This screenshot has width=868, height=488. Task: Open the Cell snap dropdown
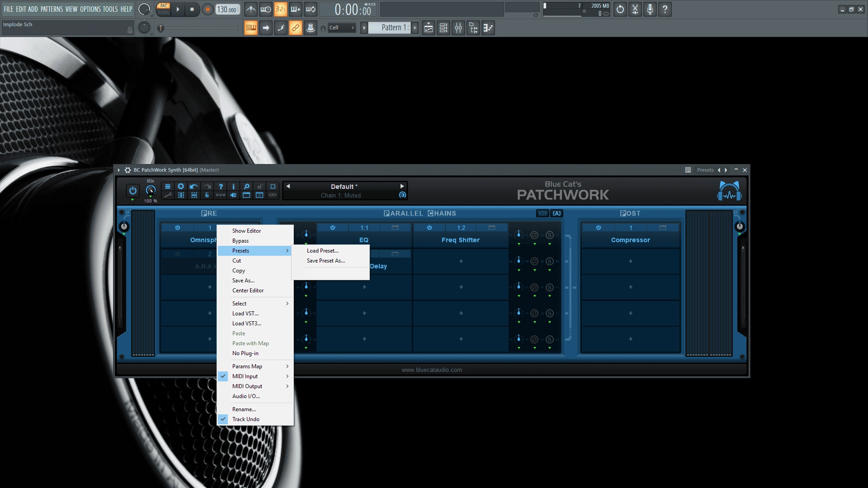click(x=341, y=28)
